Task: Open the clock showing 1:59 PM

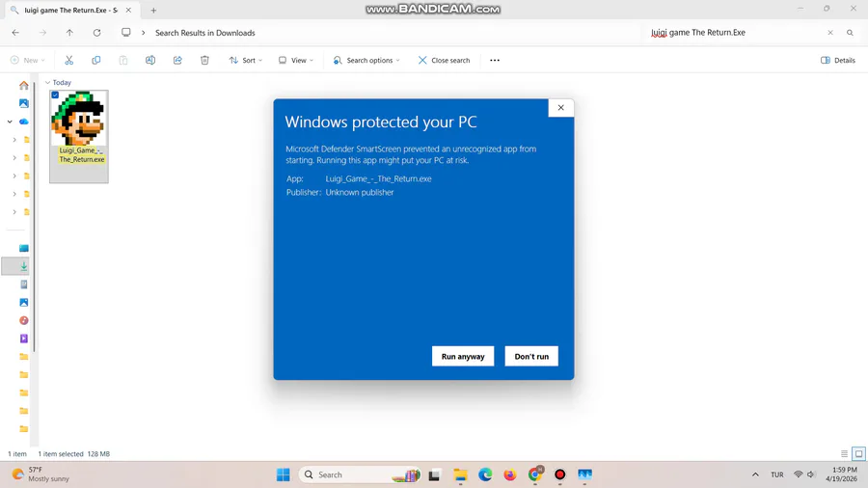Action: (841, 474)
